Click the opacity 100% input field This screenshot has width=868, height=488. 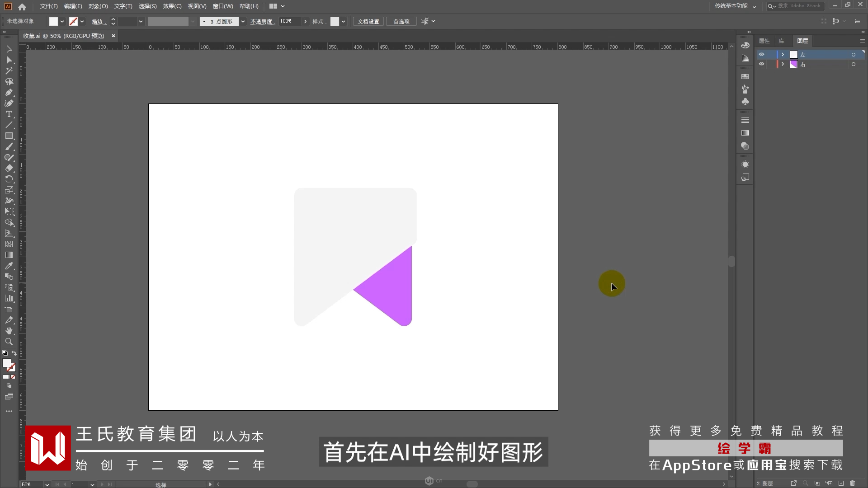coord(289,21)
